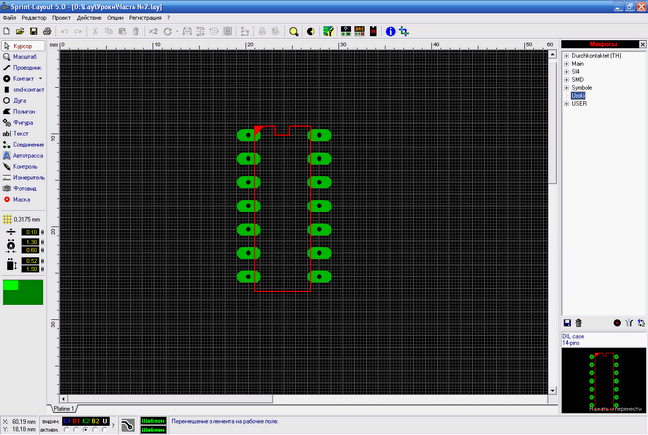Image resolution: width=648 pixels, height=435 pixels.
Task: Expand the SMD macro folder
Action: click(x=567, y=80)
